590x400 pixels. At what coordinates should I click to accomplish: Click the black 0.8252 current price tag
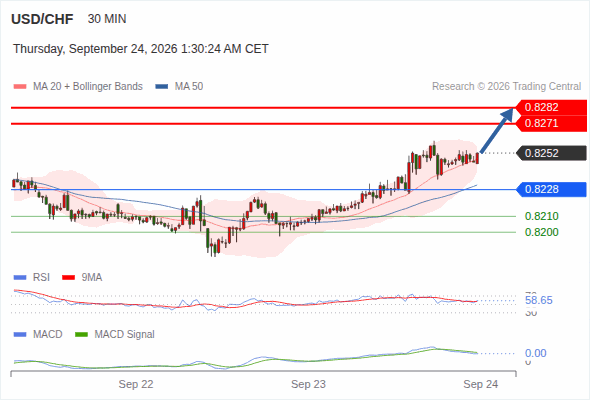point(551,153)
